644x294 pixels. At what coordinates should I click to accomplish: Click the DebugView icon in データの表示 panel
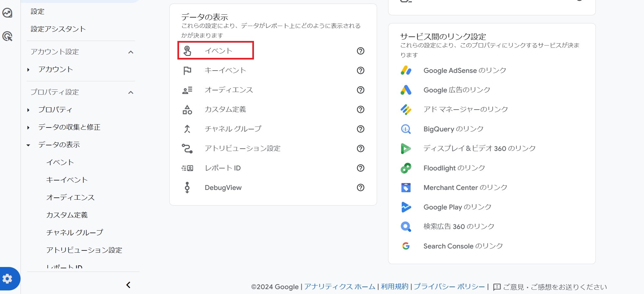pyautogui.click(x=187, y=187)
